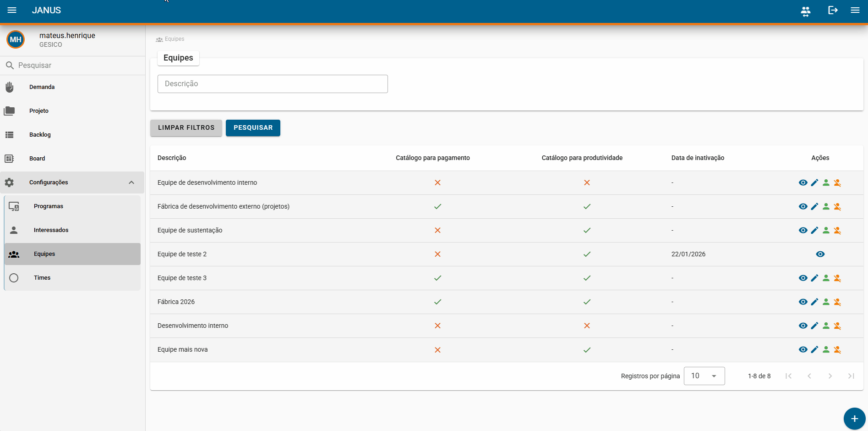Edit Fábrica 2026 with pencil icon
This screenshot has height=431, width=868.
[x=814, y=302]
